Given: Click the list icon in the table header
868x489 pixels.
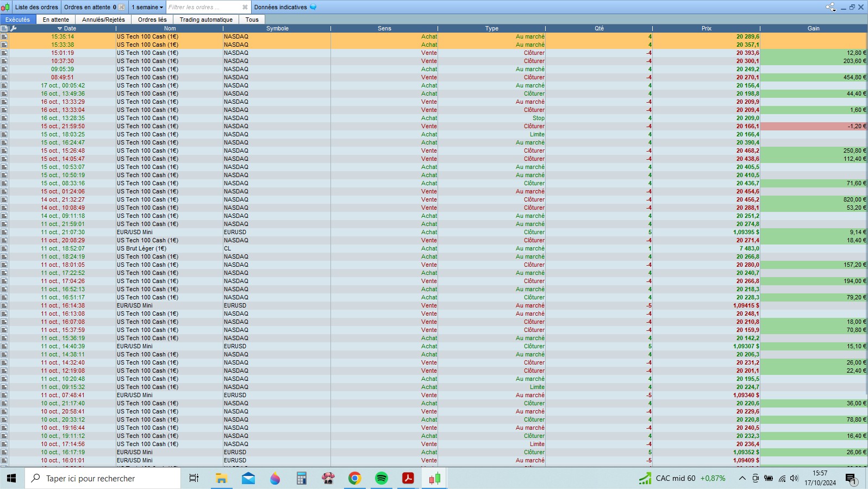Looking at the screenshot, I should click(4, 28).
